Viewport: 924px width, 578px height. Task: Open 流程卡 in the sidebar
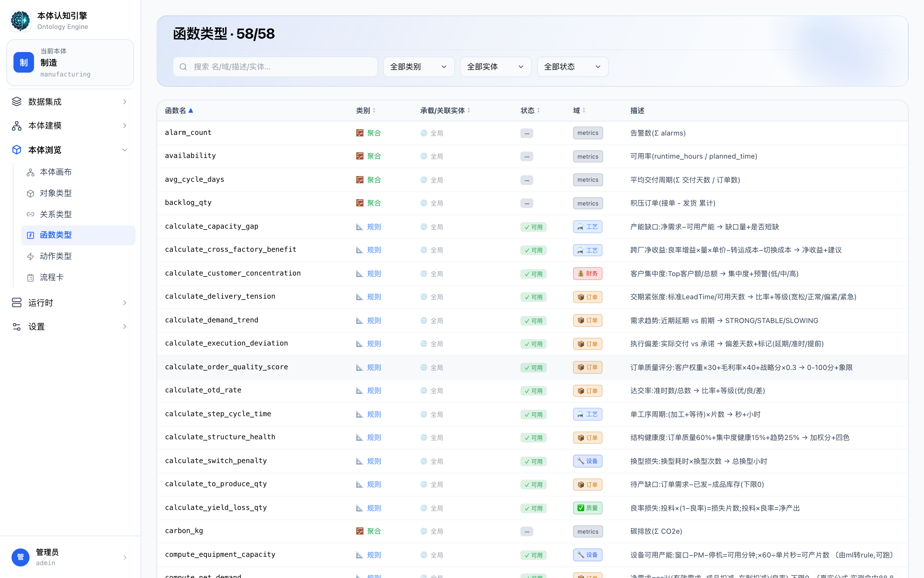point(78,277)
